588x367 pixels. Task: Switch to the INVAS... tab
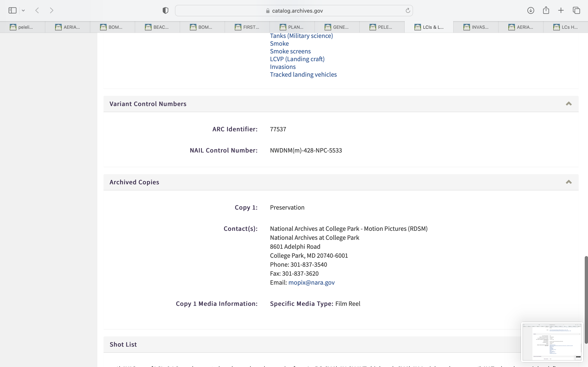[476, 27]
